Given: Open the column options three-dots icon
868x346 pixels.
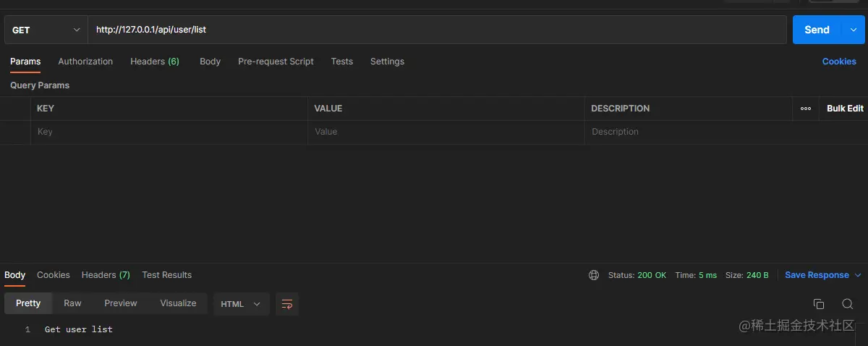Looking at the screenshot, I should [806, 109].
